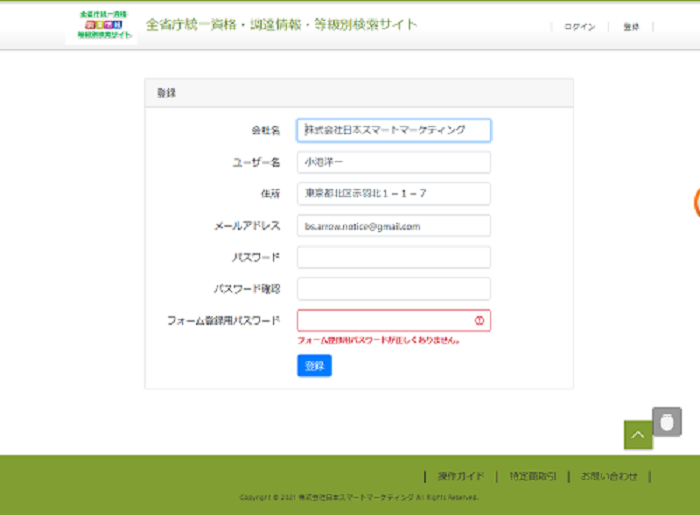Viewport: 700px width, 515px height.
Task: Select the 住所 address field
Action: pos(393,193)
